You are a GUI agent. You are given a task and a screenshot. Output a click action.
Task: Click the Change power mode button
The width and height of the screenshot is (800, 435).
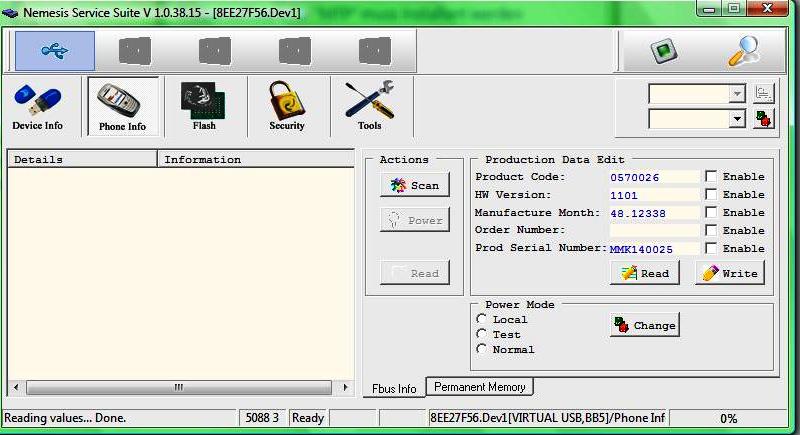point(645,325)
